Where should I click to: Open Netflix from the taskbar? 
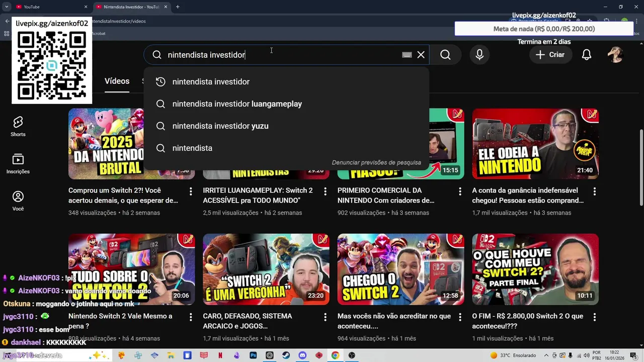(220, 355)
